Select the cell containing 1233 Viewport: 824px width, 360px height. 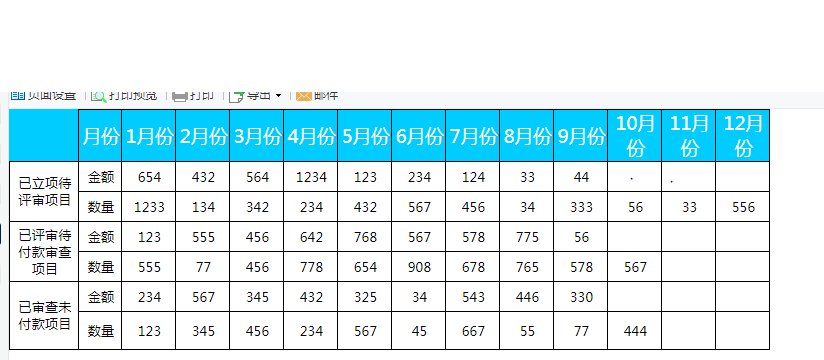(x=149, y=207)
